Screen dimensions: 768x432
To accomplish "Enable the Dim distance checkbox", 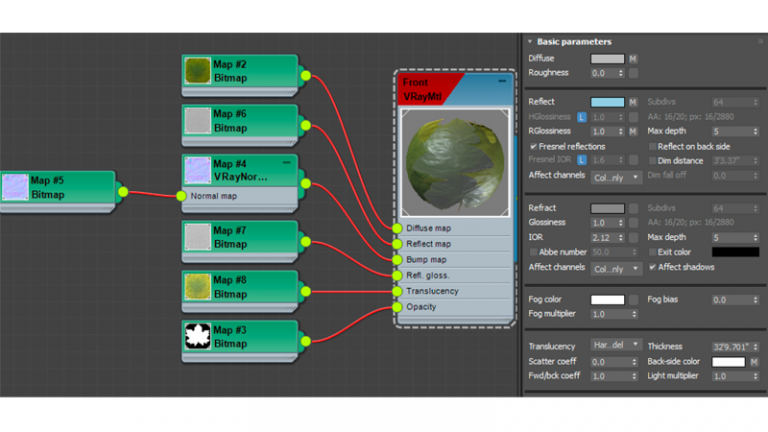I will click(652, 161).
